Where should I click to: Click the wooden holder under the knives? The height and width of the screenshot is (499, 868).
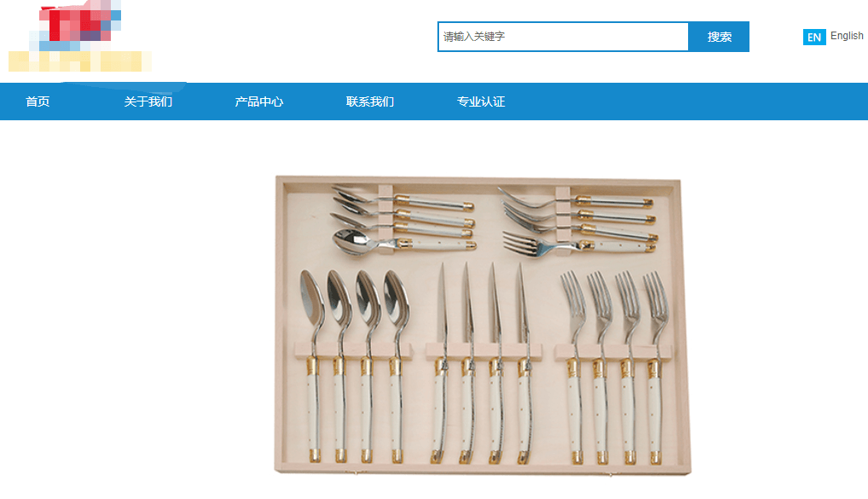point(483,351)
